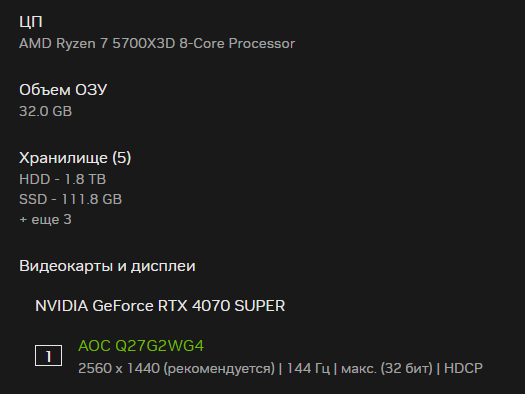Click the (рекомендуется) resolution note
Screen dimensions: 525x394
pos(219,369)
